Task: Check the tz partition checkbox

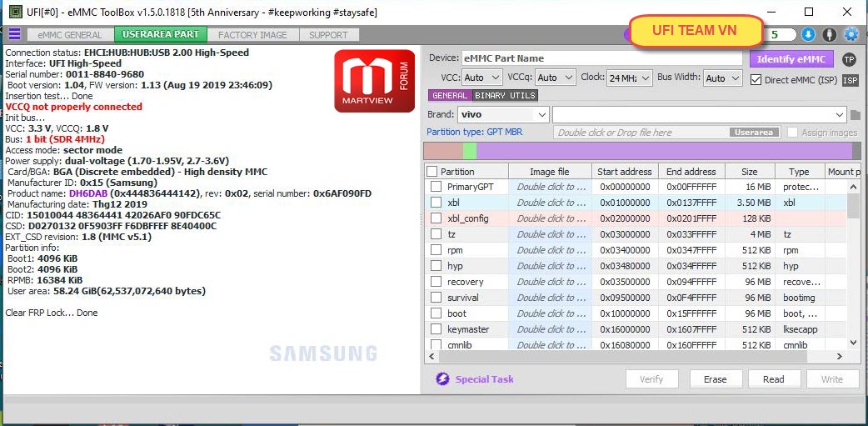Action: pos(436,234)
